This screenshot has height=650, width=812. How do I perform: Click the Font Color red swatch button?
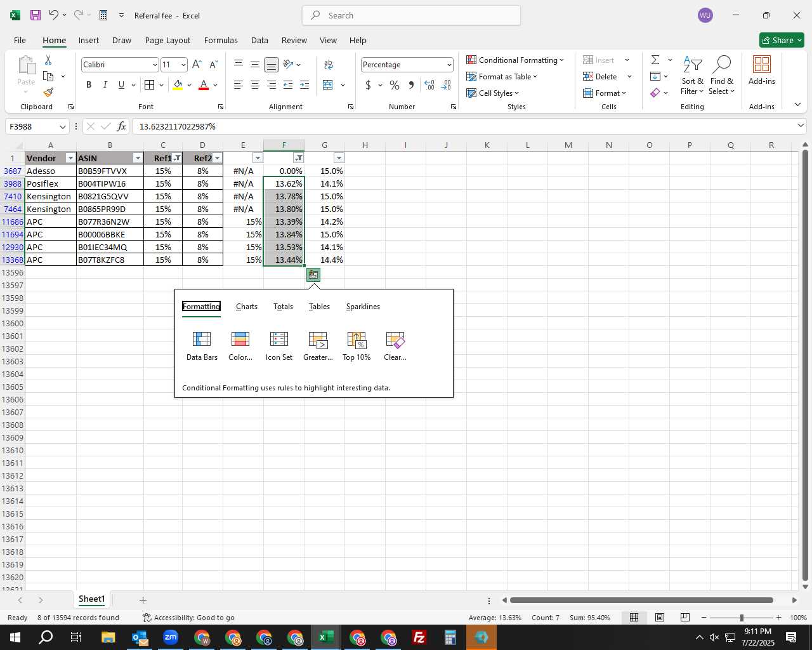[204, 85]
